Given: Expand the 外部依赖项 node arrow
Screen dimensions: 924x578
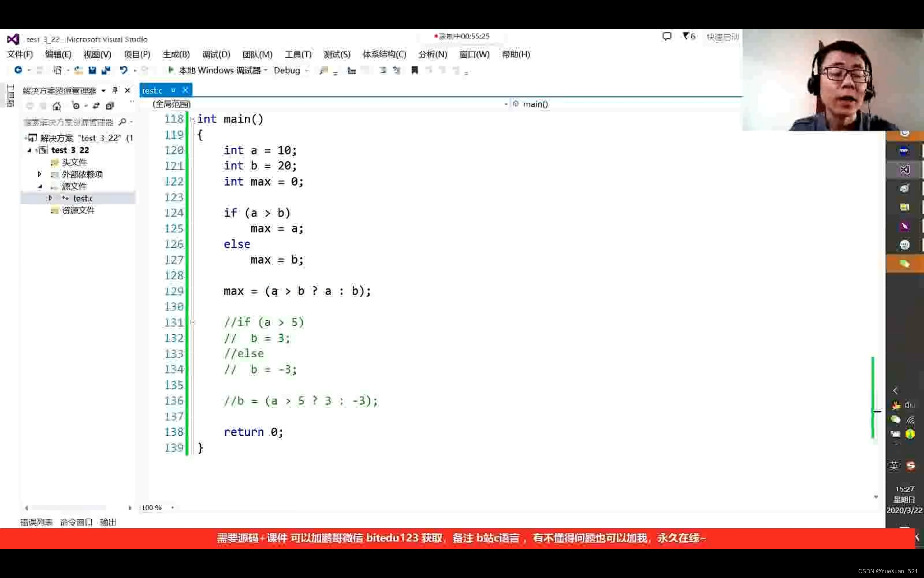Looking at the screenshot, I should (x=39, y=174).
